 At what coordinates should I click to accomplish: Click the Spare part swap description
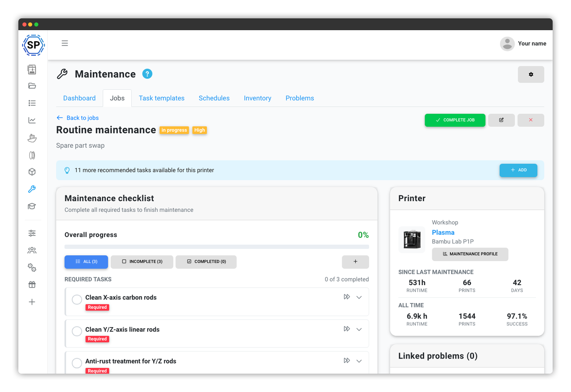point(80,146)
